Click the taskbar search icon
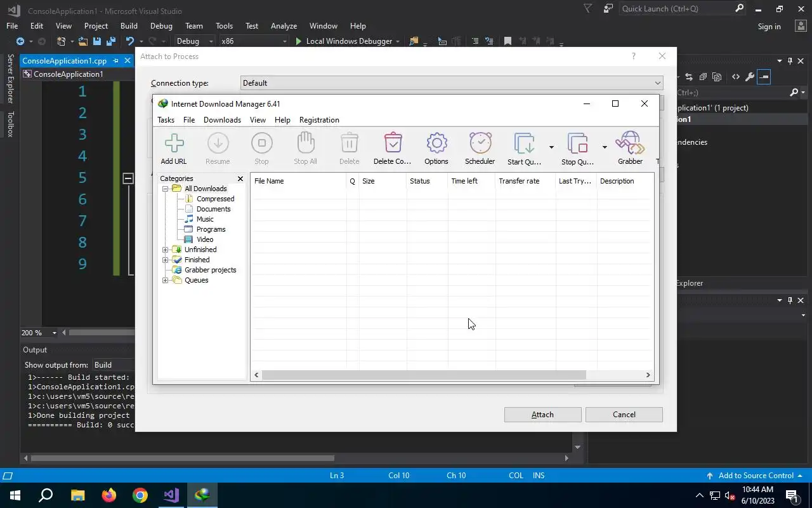This screenshot has width=812, height=508. coord(46,495)
